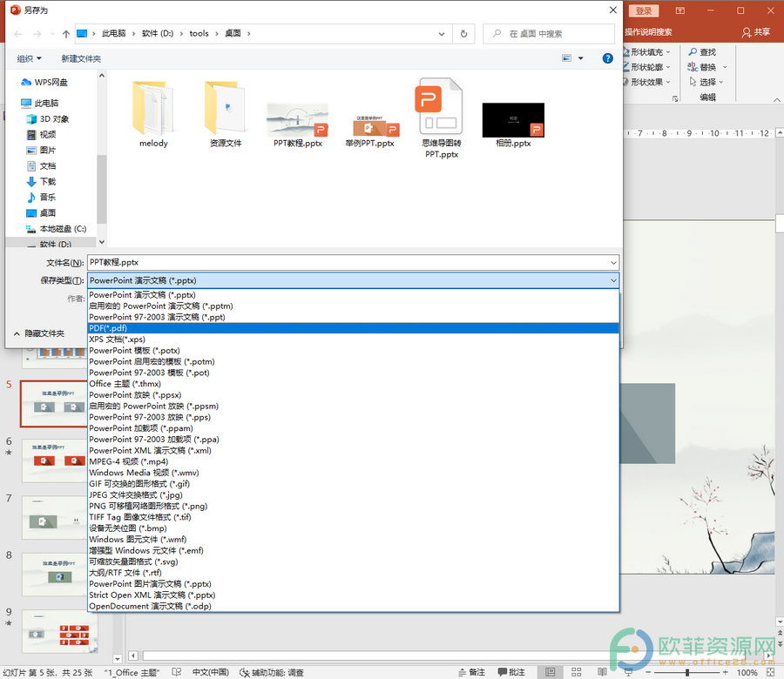Open the 资源文件 folder
Image resolution: width=784 pixels, height=679 pixels.
click(226, 114)
